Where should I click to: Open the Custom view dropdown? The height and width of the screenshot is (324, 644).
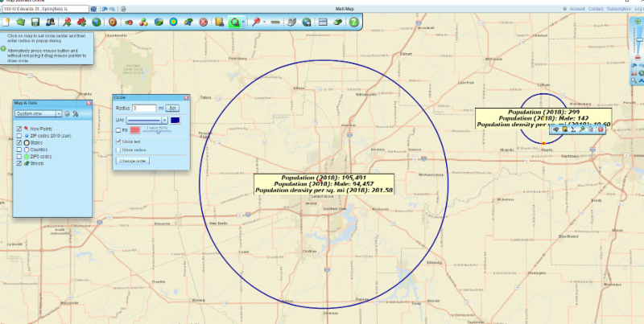point(38,113)
